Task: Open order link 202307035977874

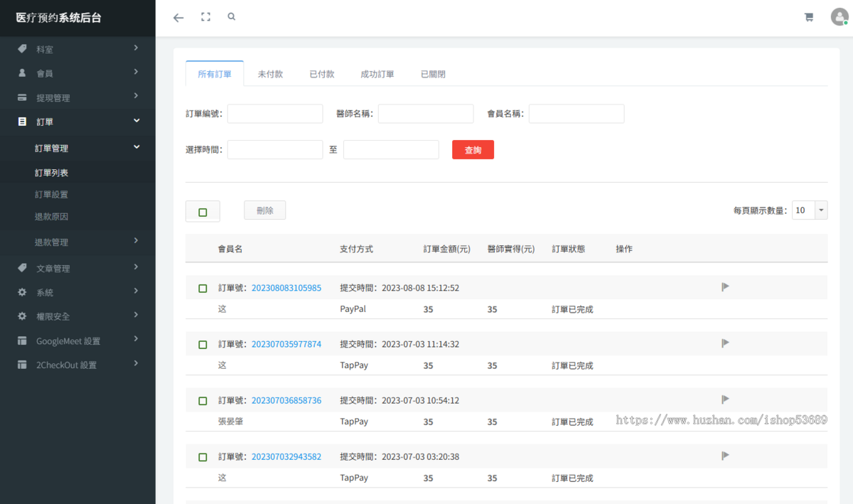Action: point(286,344)
